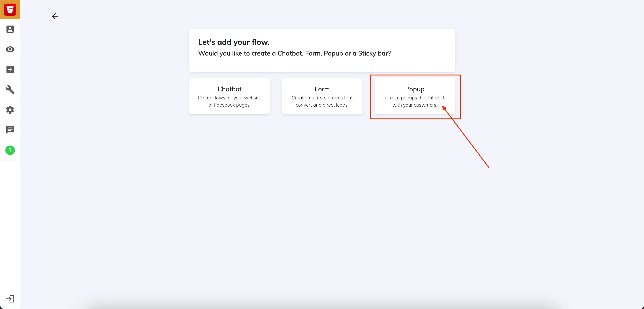Open the gear settings icon
The image size is (644, 309).
tap(10, 110)
